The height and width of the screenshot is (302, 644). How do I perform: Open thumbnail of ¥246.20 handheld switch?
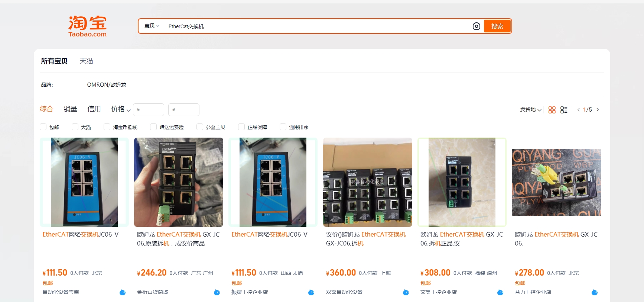tap(179, 182)
